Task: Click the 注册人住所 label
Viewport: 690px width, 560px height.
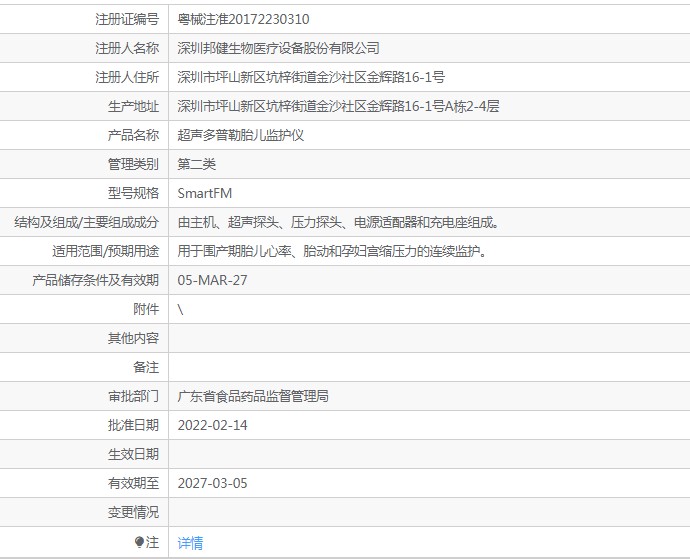Action: point(127,77)
